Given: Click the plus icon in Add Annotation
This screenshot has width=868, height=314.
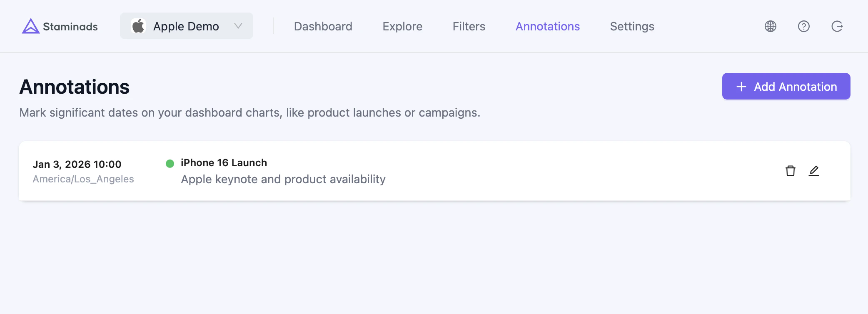Looking at the screenshot, I should 741,87.
